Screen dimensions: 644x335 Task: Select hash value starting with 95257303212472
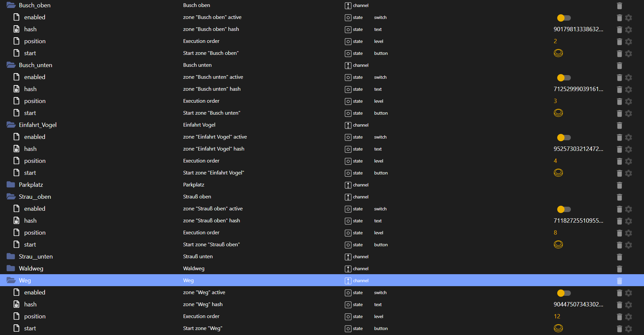click(578, 149)
